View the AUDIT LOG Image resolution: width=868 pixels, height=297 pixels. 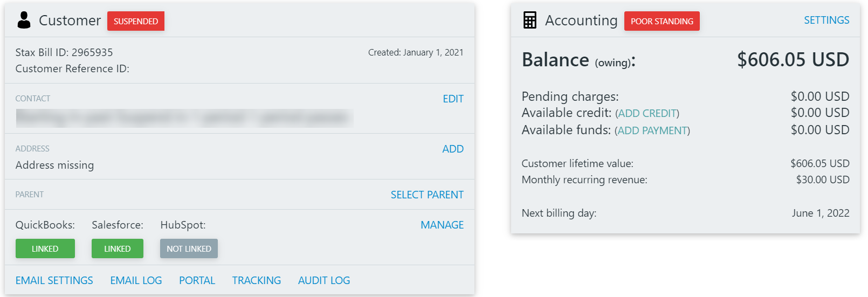point(324,280)
